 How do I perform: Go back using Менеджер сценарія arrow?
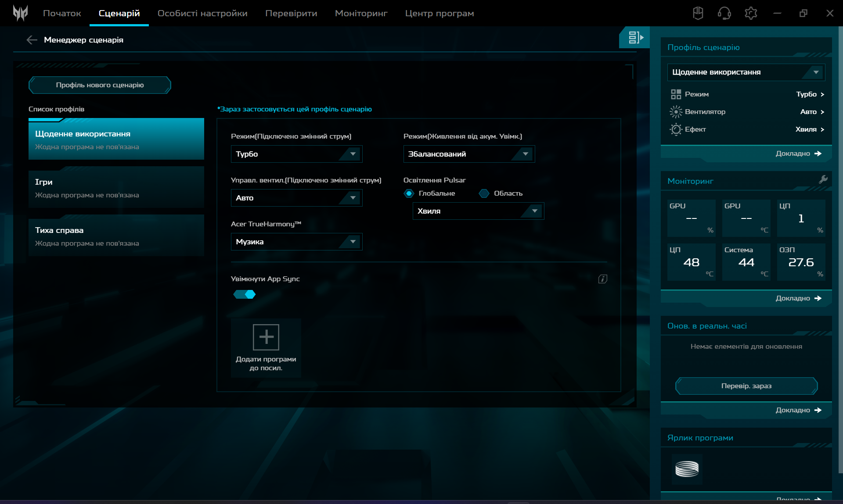[x=32, y=40]
